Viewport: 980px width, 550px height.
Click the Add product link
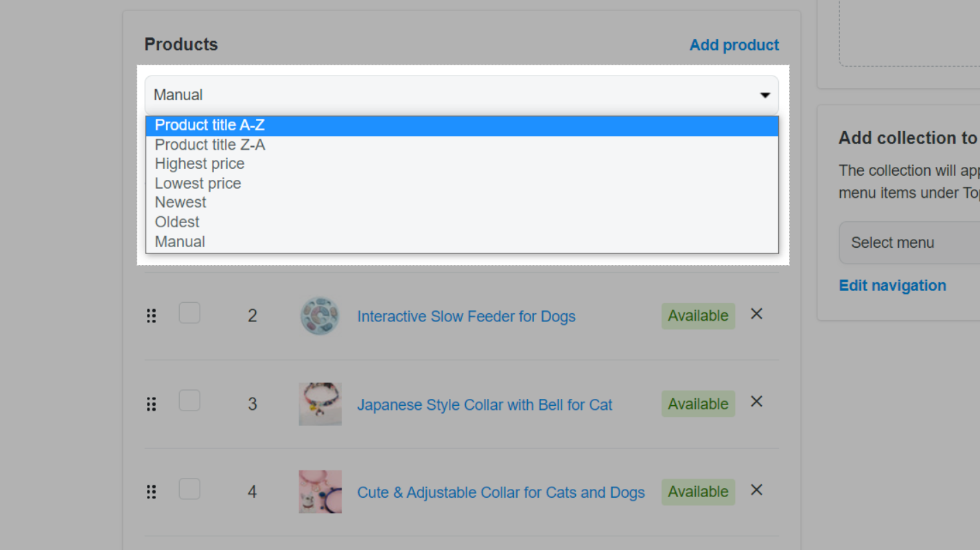pyautogui.click(x=734, y=45)
